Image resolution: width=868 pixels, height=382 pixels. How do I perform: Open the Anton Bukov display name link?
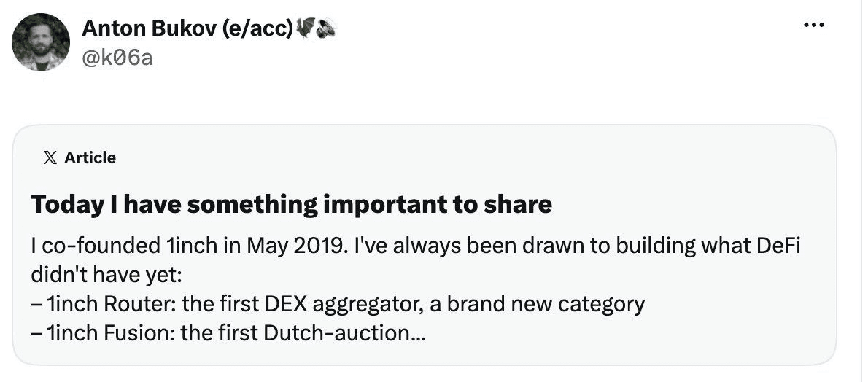149,28
